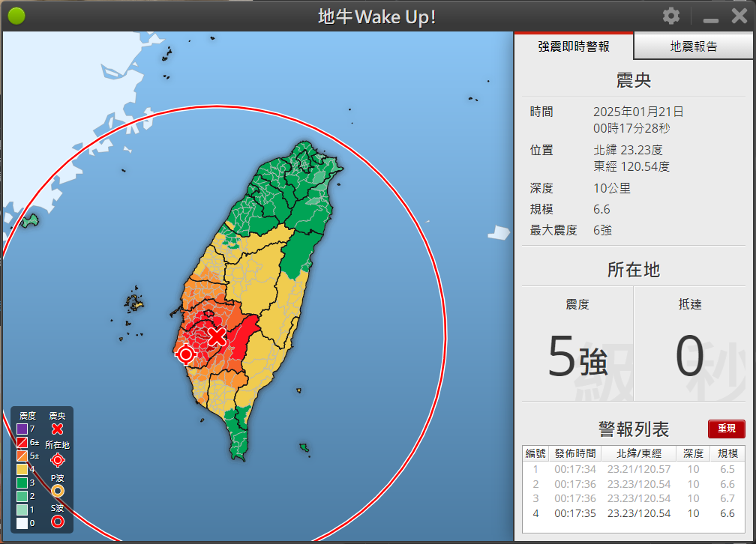Viewport: 756px width, 544px height.
Task: Minimize the 地牛Wake Up! window
Action: (711, 20)
